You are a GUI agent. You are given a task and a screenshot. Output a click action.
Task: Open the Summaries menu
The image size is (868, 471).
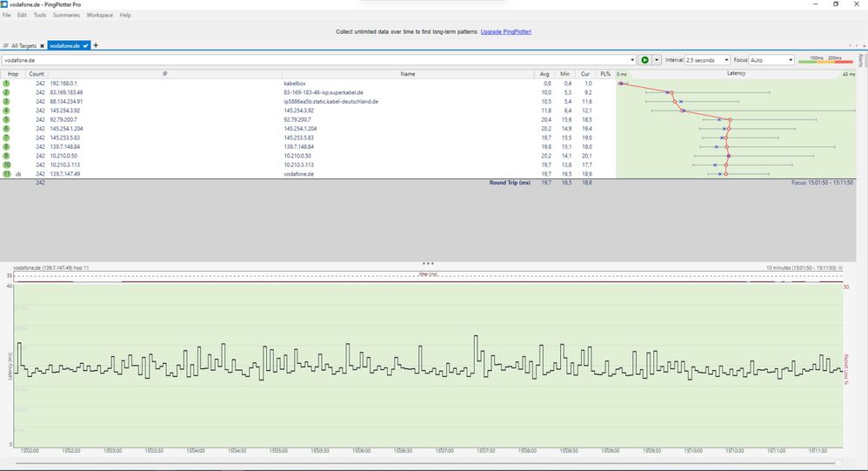(66, 15)
